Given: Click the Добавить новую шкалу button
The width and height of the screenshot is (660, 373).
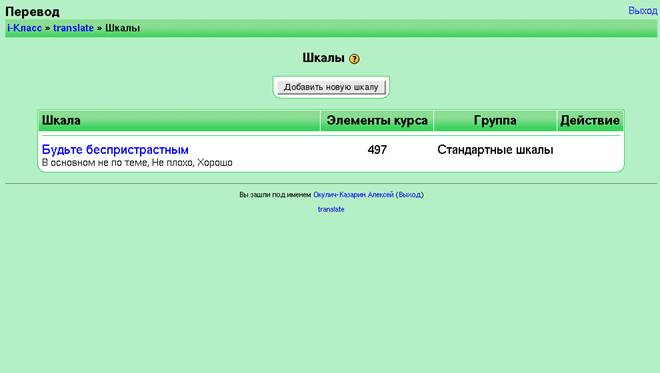Looking at the screenshot, I should [331, 87].
